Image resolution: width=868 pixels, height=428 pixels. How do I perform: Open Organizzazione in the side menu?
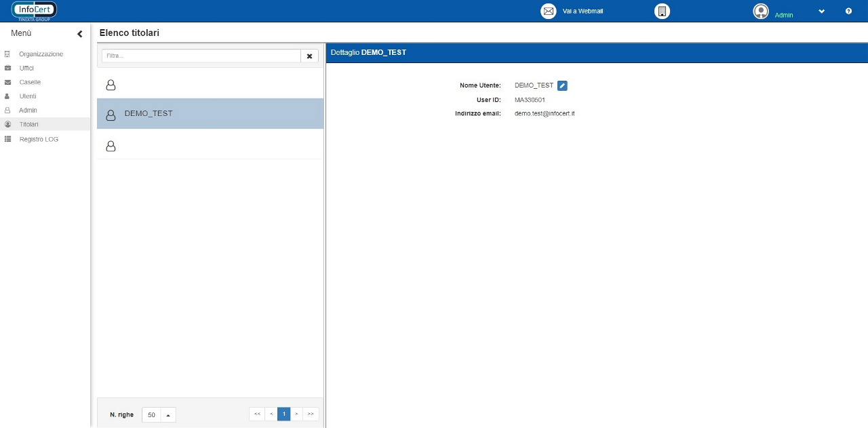pyautogui.click(x=41, y=54)
